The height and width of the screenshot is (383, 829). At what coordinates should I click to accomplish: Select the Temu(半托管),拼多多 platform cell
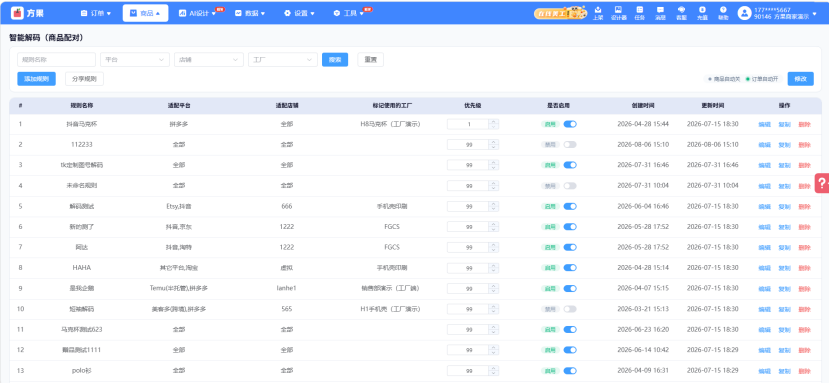tap(179, 288)
